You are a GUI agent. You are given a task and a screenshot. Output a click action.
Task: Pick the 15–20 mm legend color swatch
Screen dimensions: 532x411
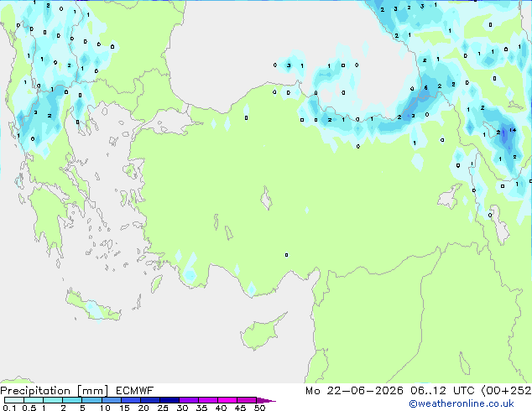click(130, 400)
